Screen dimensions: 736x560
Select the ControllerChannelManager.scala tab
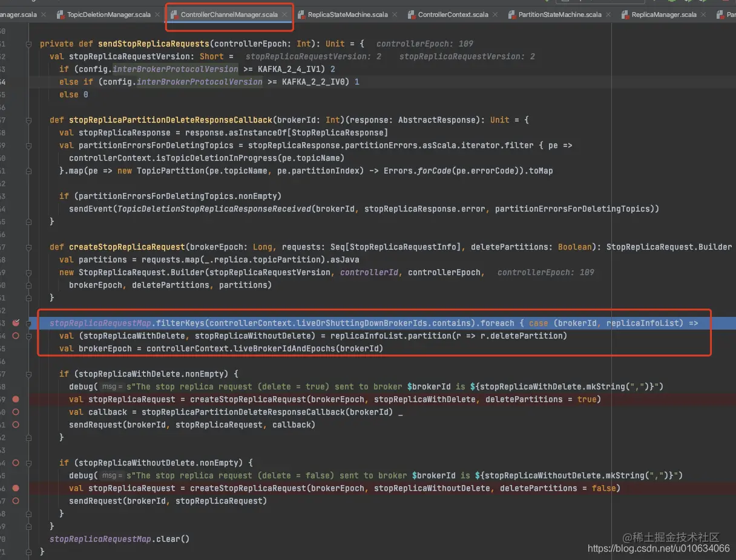(x=229, y=15)
